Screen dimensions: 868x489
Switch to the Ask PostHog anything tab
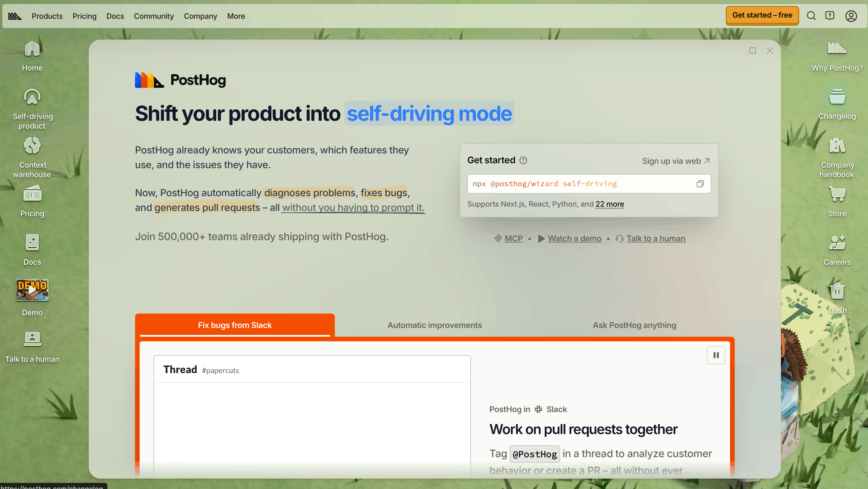[x=634, y=325]
